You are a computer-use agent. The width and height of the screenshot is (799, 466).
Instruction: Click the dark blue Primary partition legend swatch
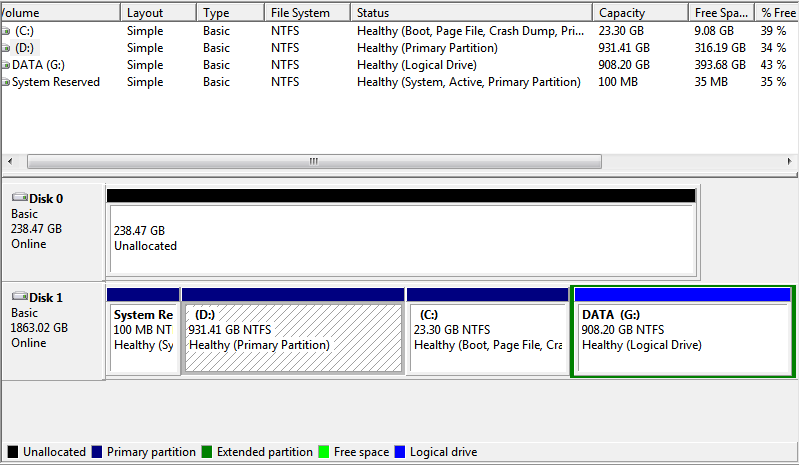pyautogui.click(x=97, y=452)
